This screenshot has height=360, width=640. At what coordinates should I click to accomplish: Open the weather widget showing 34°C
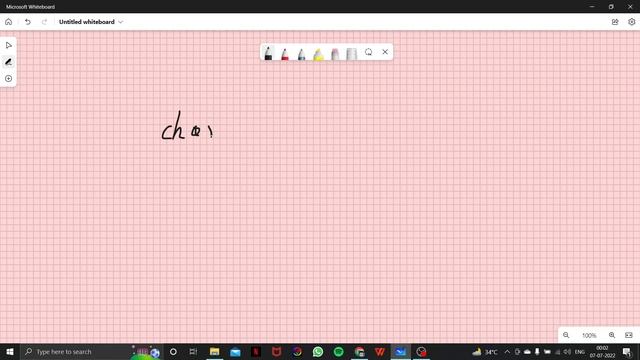click(x=485, y=351)
